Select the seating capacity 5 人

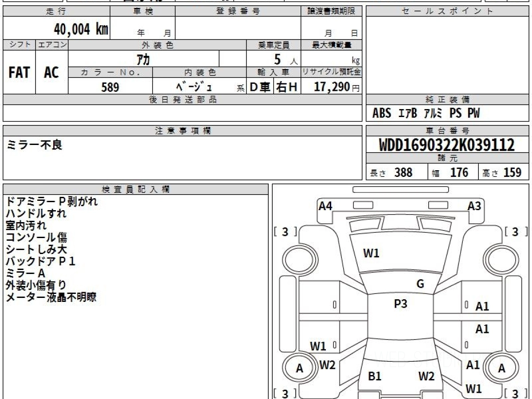(x=286, y=59)
